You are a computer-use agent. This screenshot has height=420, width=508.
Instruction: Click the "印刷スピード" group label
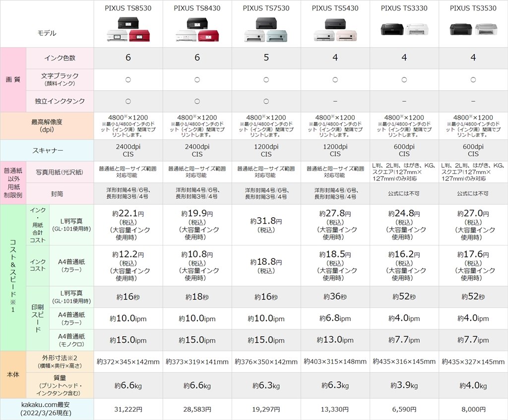pos(38,318)
